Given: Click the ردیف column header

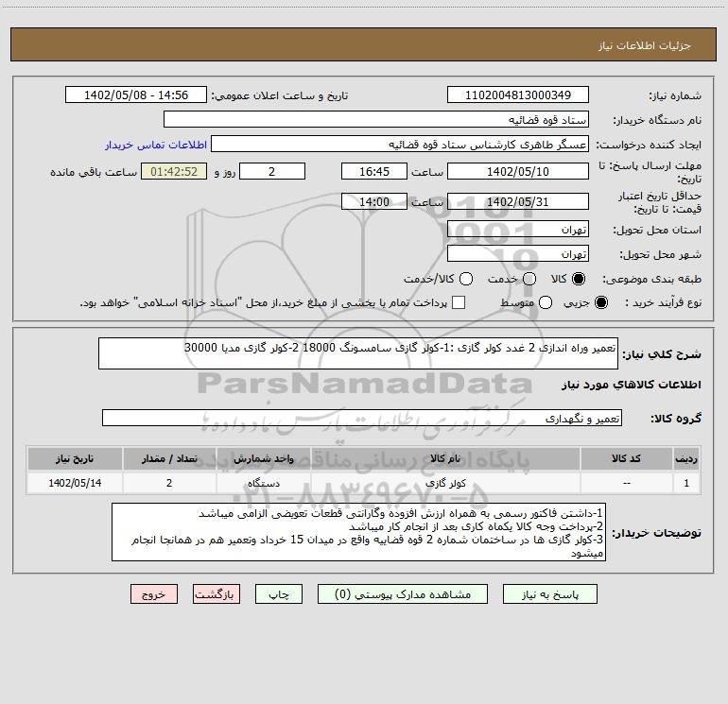Looking at the screenshot, I should 686,458.
